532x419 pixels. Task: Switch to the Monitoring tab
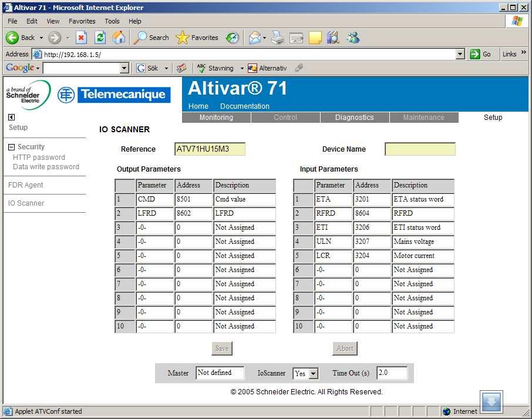click(216, 118)
